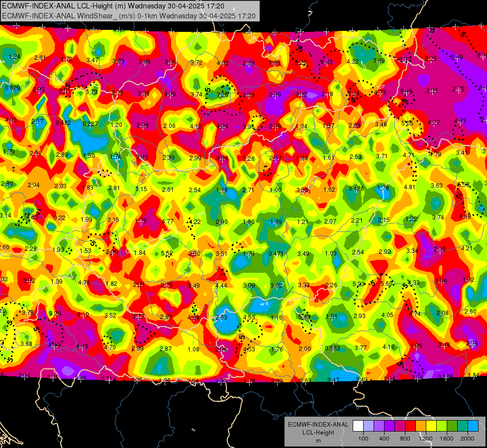Screen dimensions: 487x448
Task: Select the red legend swatch
Action: point(410,426)
